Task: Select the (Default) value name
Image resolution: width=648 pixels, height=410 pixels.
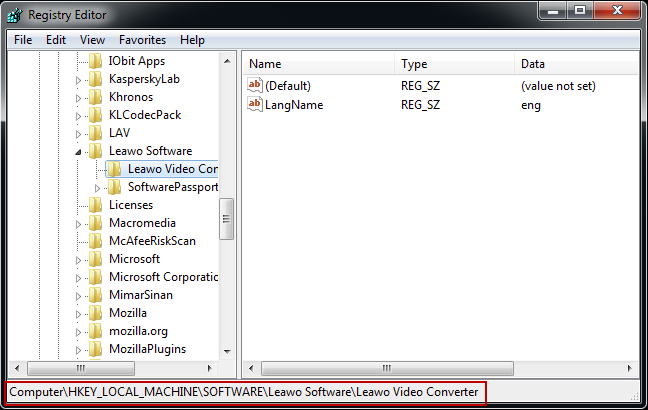Action: tap(288, 86)
